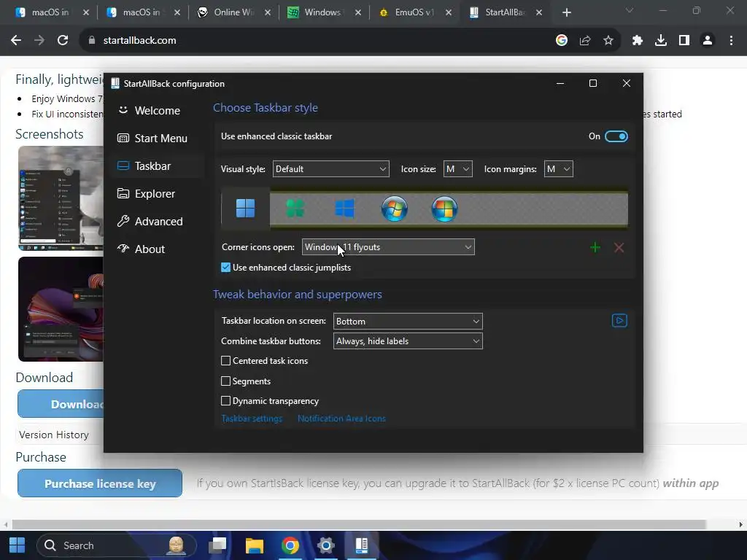The height and width of the screenshot is (560, 747).
Task: Open the second purple screenshot thumbnail
Action: [61, 309]
